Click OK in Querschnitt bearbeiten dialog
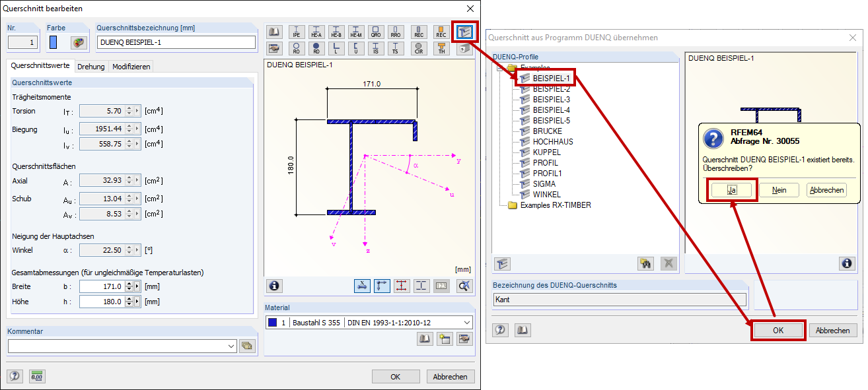 pyautogui.click(x=395, y=377)
